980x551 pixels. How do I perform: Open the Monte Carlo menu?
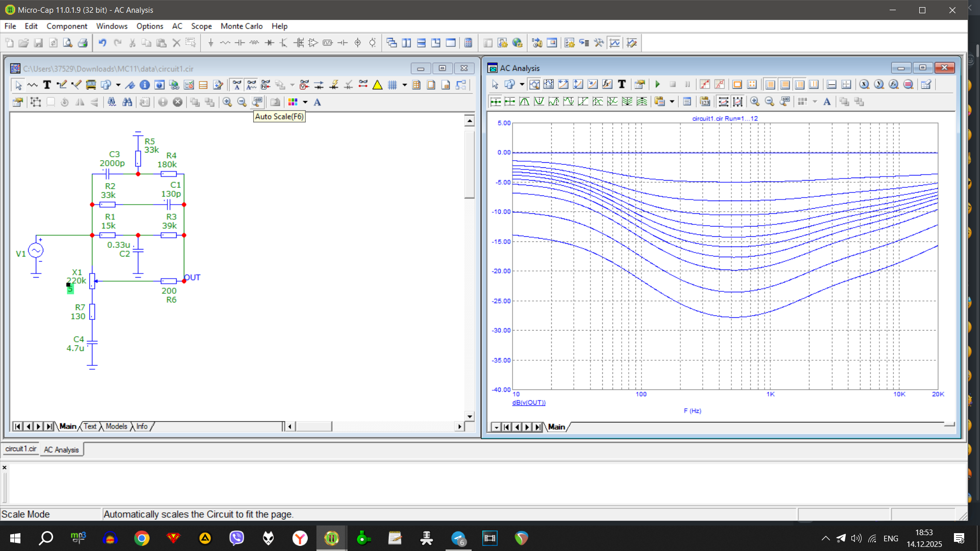[241, 26]
